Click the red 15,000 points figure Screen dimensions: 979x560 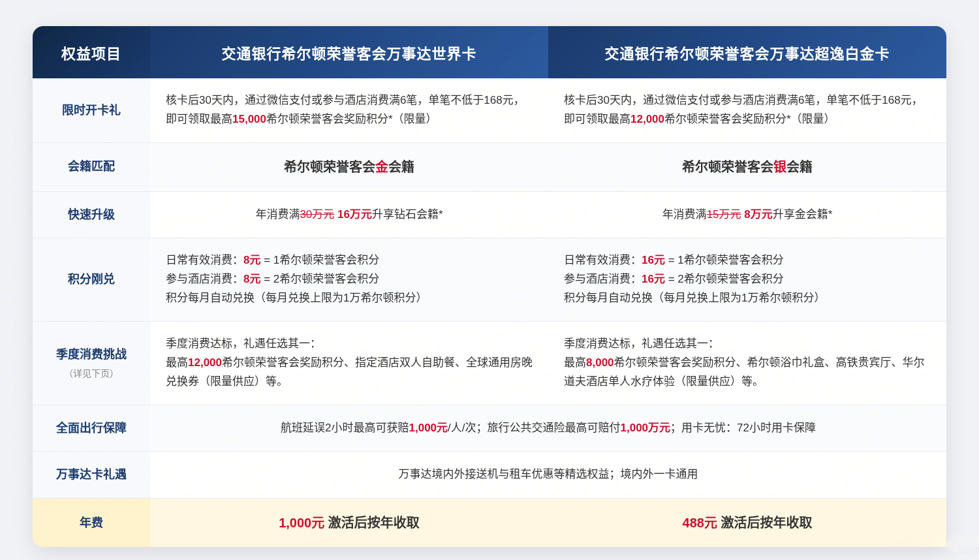(x=249, y=119)
